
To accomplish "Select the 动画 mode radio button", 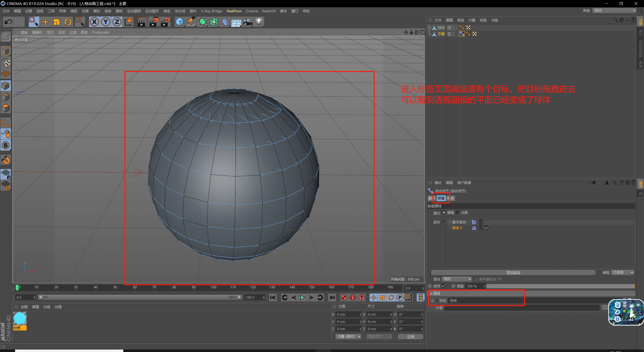I will [x=458, y=212].
